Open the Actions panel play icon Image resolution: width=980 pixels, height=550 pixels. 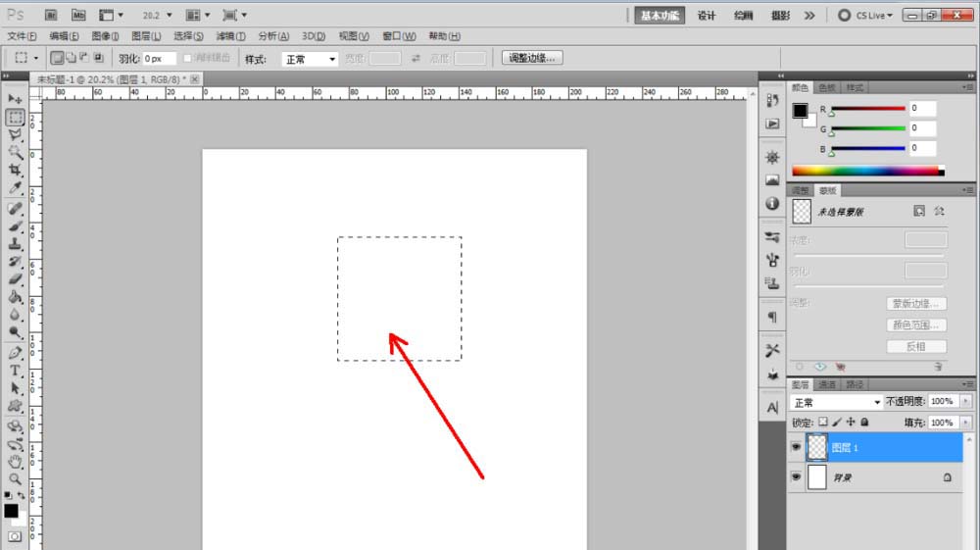[772, 124]
